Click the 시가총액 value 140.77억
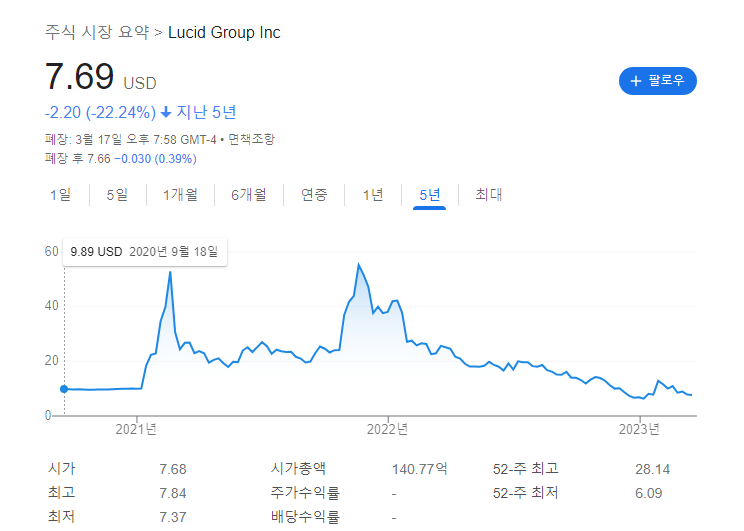Image resolution: width=744 pixels, height=531 pixels. tap(419, 469)
